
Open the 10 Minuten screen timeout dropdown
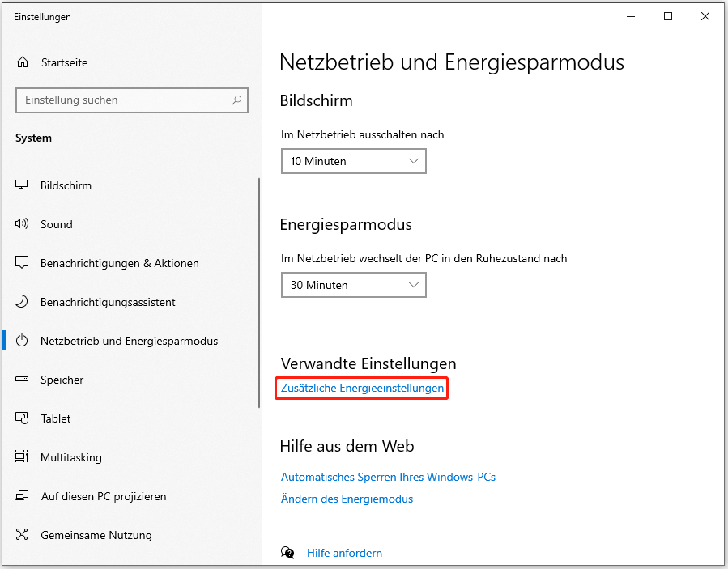(353, 161)
